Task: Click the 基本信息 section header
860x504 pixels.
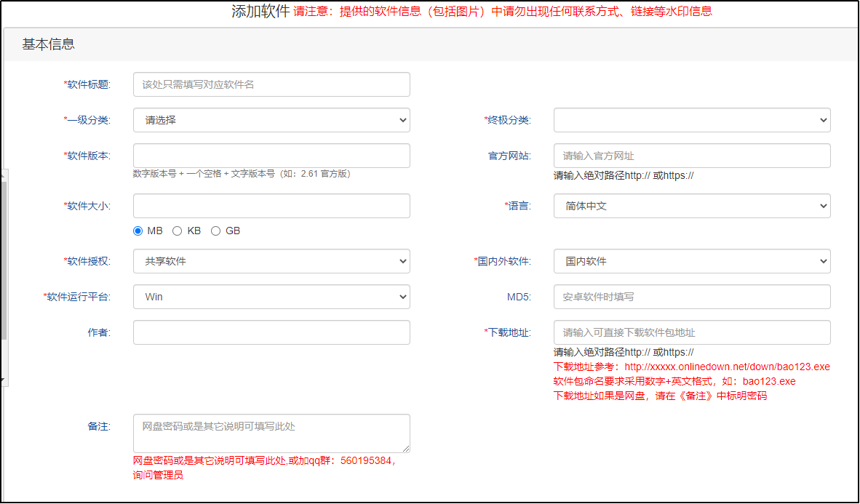Action: click(x=48, y=44)
